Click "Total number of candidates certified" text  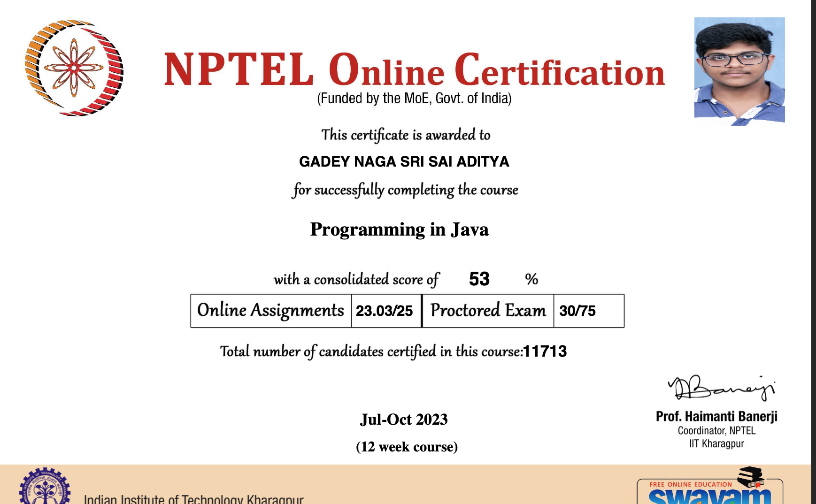point(371,351)
